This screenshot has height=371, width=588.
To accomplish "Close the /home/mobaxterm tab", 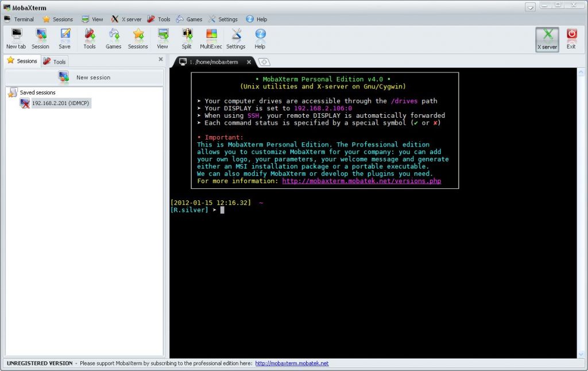I will coord(249,62).
